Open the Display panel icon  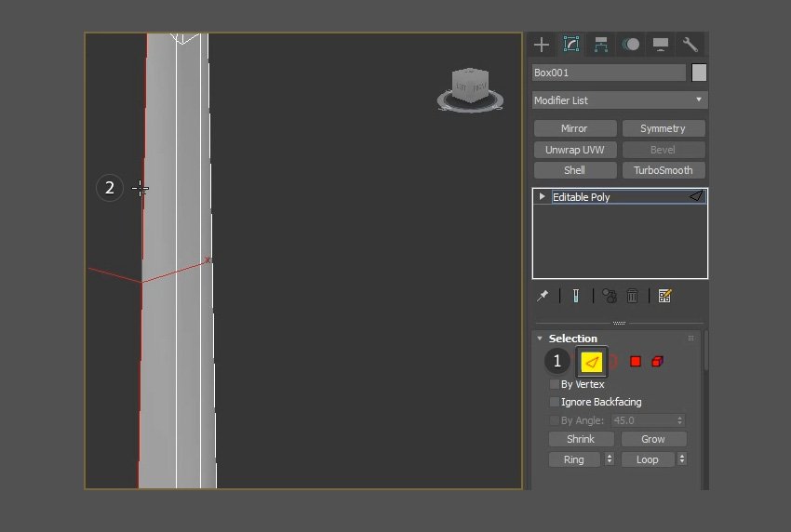(661, 45)
